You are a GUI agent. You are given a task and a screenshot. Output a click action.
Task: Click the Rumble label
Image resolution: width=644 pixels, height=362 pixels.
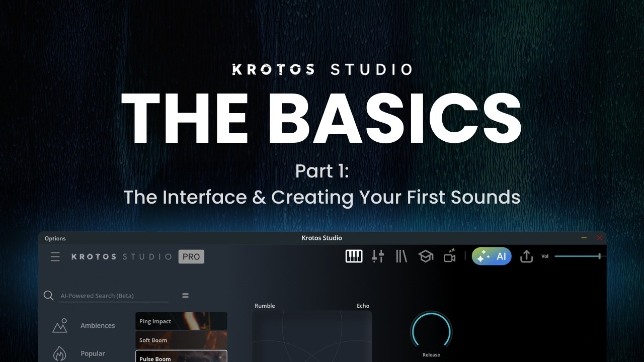[265, 306]
